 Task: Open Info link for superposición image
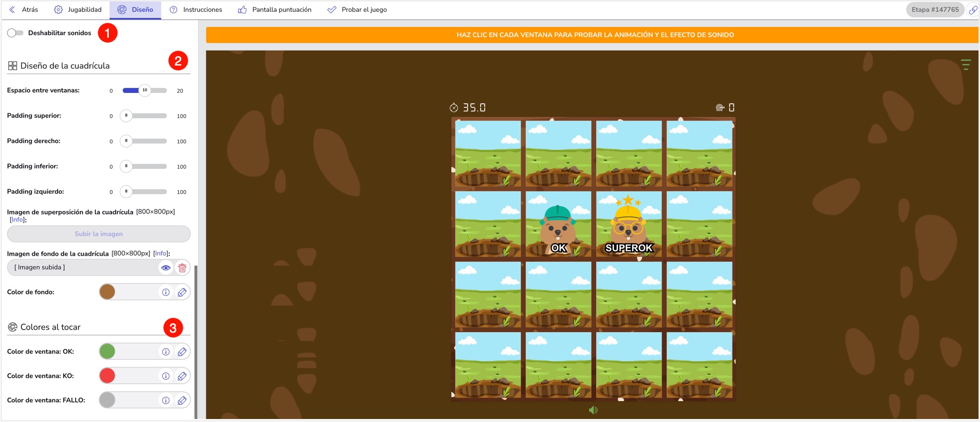tap(17, 219)
